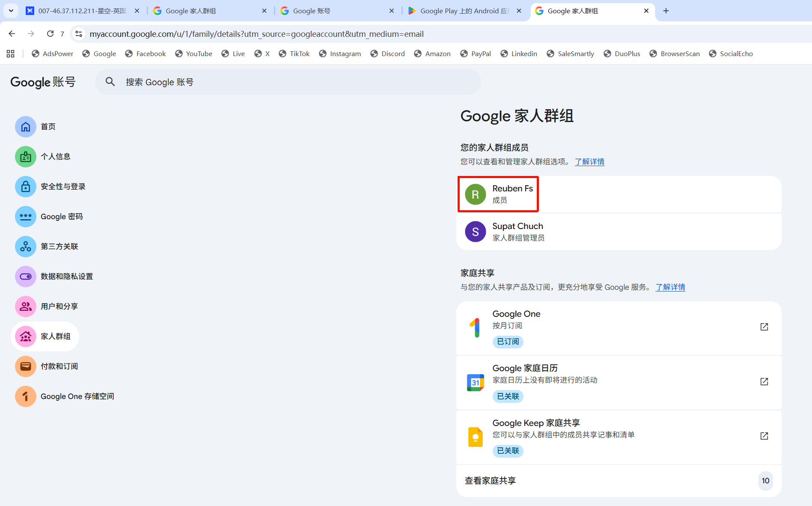This screenshot has width=812, height=506.
Task: Open the 数据和隐私设置 toggle icon item
Action: click(26, 277)
